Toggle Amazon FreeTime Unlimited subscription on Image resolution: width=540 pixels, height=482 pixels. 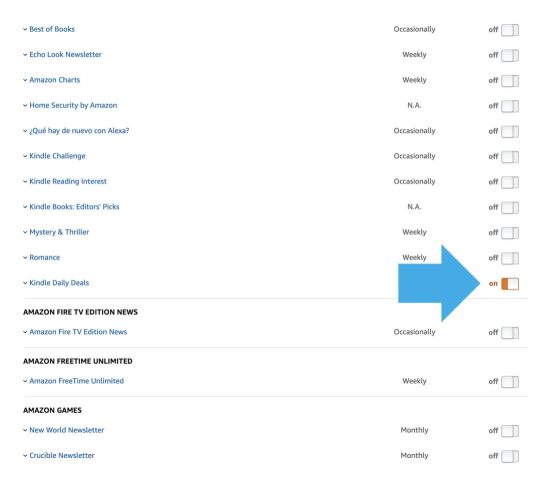(x=510, y=382)
